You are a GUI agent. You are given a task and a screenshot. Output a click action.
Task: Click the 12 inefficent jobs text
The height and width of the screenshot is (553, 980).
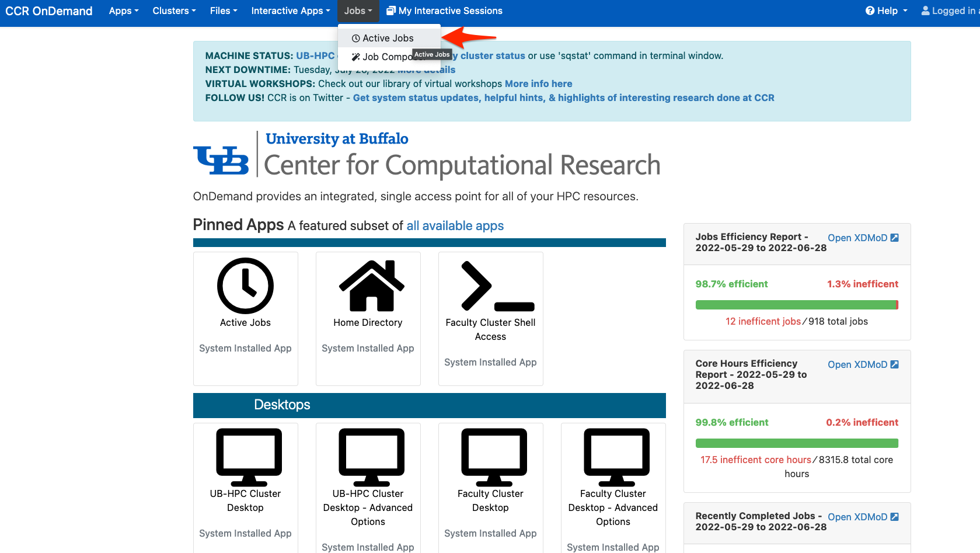(x=763, y=321)
